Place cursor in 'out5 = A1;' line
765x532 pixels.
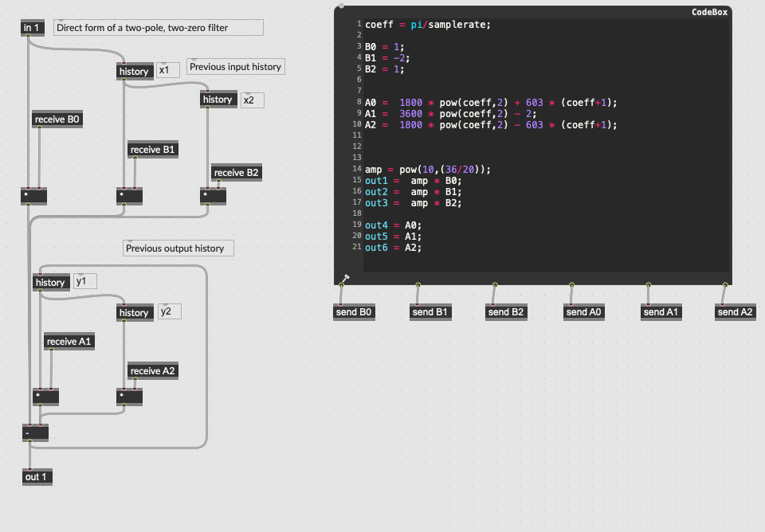[393, 237]
